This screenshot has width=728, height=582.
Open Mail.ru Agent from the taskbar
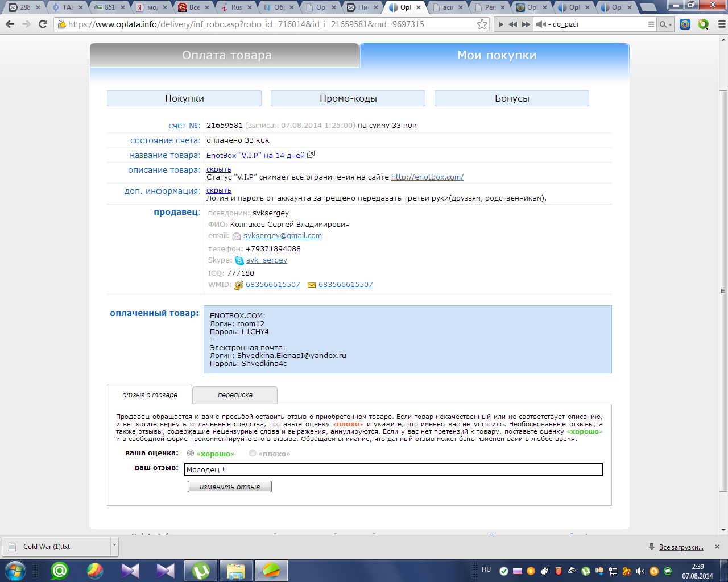click(x=60, y=570)
